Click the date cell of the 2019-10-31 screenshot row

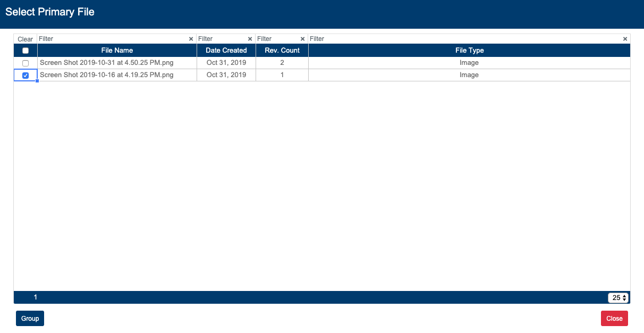[x=226, y=63]
